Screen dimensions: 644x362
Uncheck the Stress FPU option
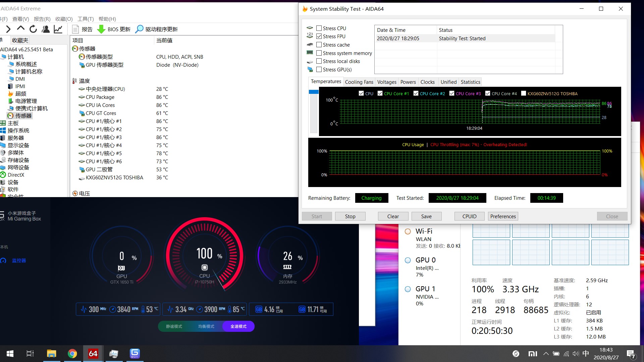coord(319,36)
